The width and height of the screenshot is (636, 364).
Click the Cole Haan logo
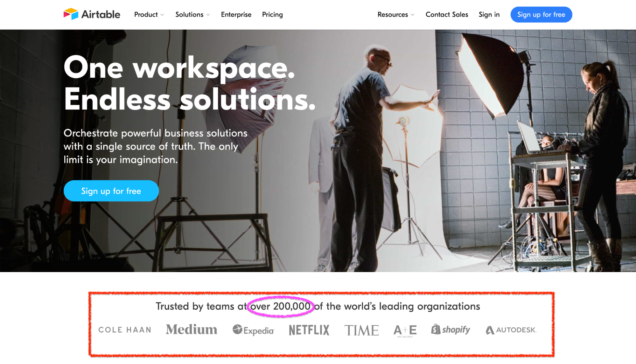[x=125, y=330]
